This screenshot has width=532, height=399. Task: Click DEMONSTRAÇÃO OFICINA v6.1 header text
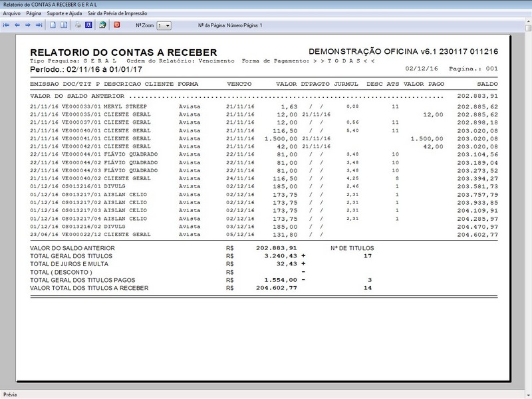[x=404, y=52]
